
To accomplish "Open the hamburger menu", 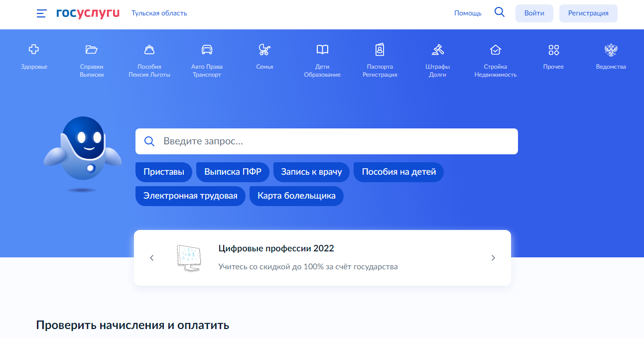I will point(41,13).
